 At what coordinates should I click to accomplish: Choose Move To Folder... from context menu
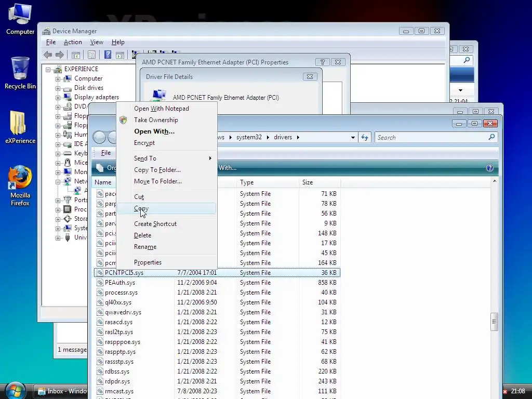(x=166, y=181)
